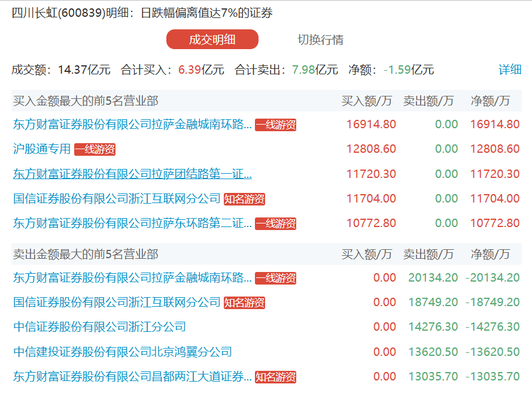Click the buy amount 12808.60 cell
Screen dimensions: 532x393
[x=371, y=149]
